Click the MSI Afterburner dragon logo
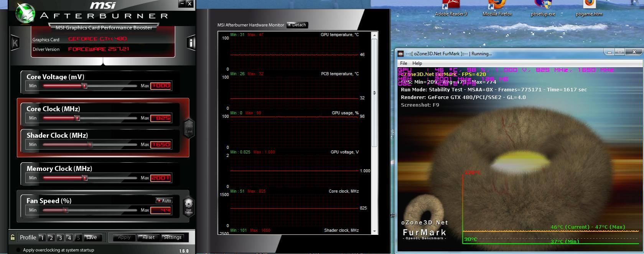 tap(25, 13)
